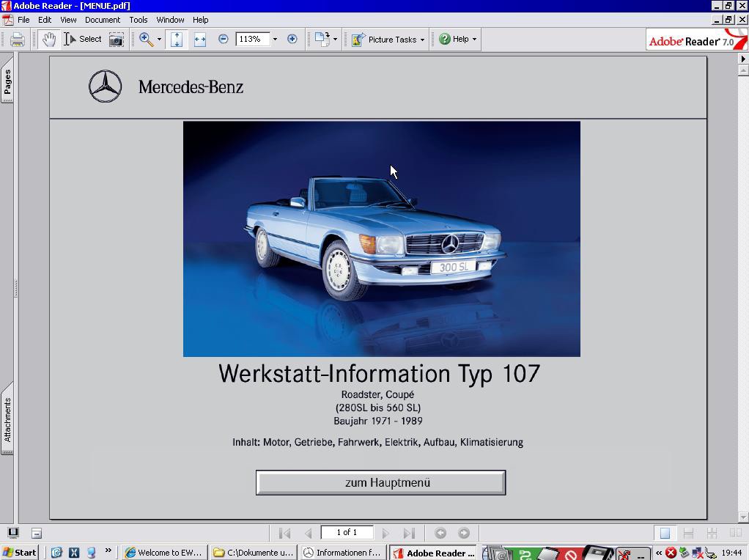Expand the Picture Tasks dropdown arrow

[422, 39]
